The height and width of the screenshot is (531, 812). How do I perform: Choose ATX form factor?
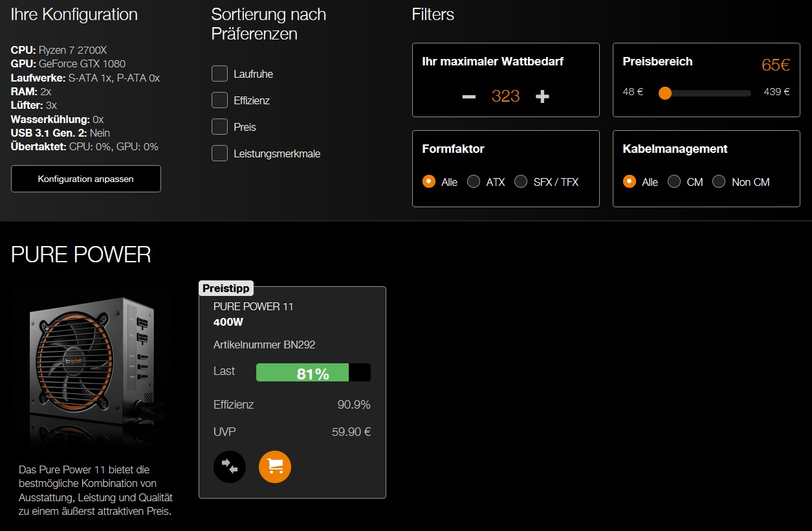click(x=474, y=181)
